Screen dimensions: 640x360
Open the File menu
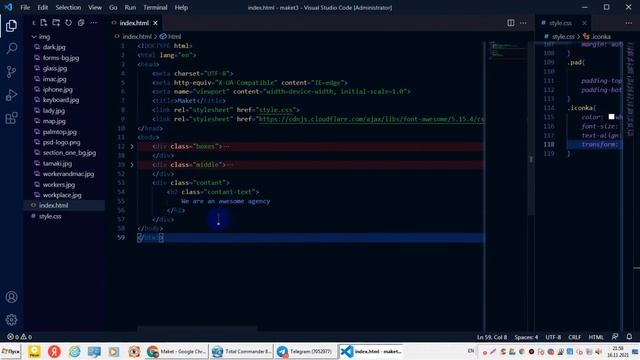[x=25, y=7]
